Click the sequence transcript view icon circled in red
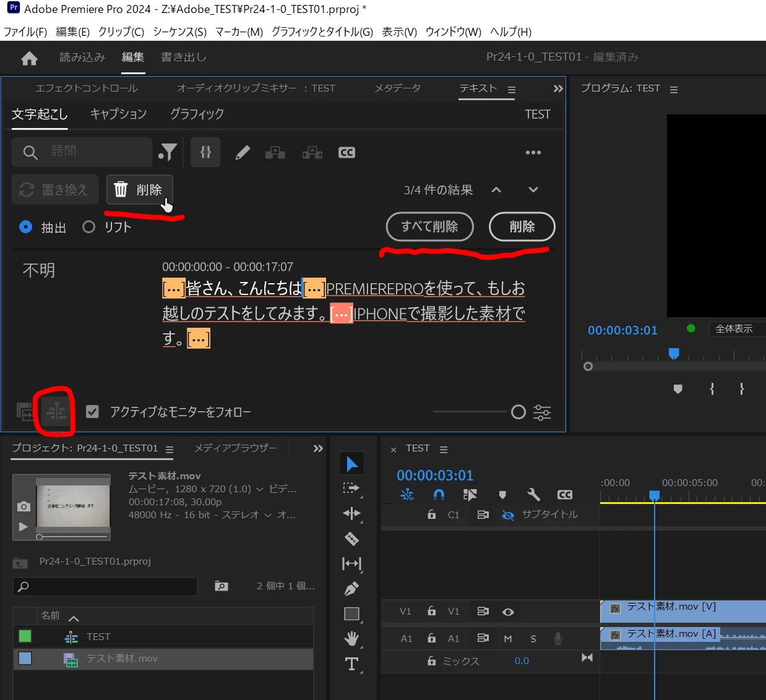 point(57,411)
